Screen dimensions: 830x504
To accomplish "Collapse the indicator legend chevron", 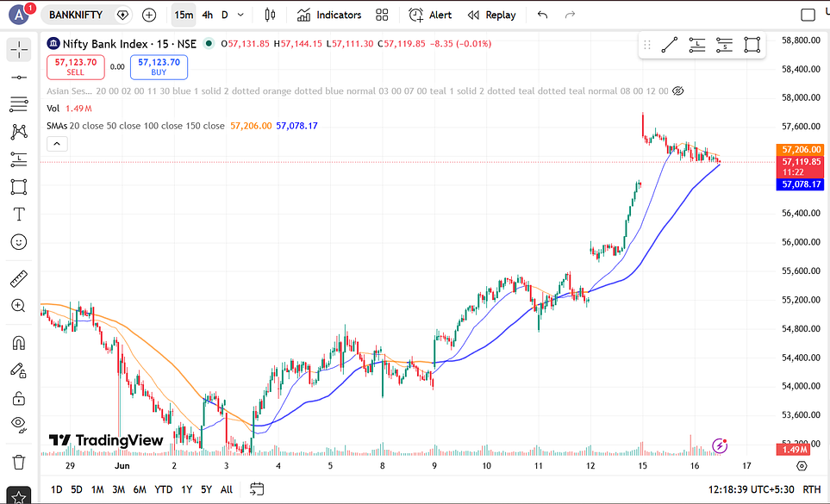I will click(x=57, y=144).
